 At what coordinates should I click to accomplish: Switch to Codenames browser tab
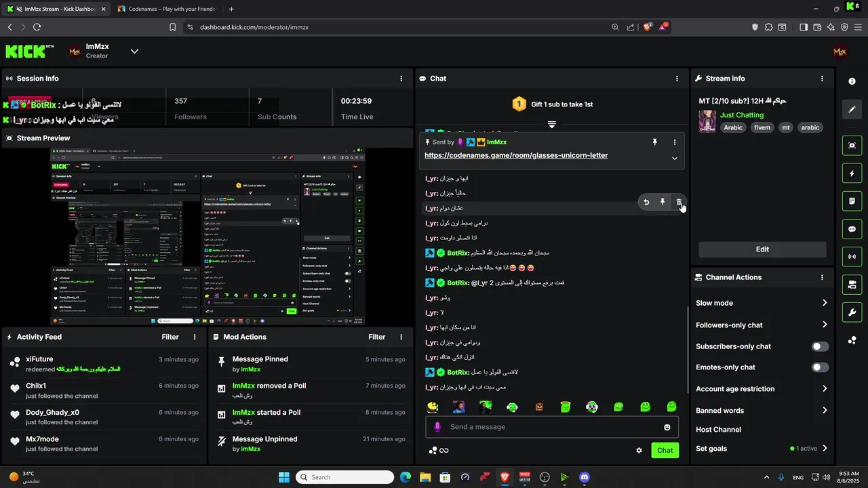pos(166,9)
